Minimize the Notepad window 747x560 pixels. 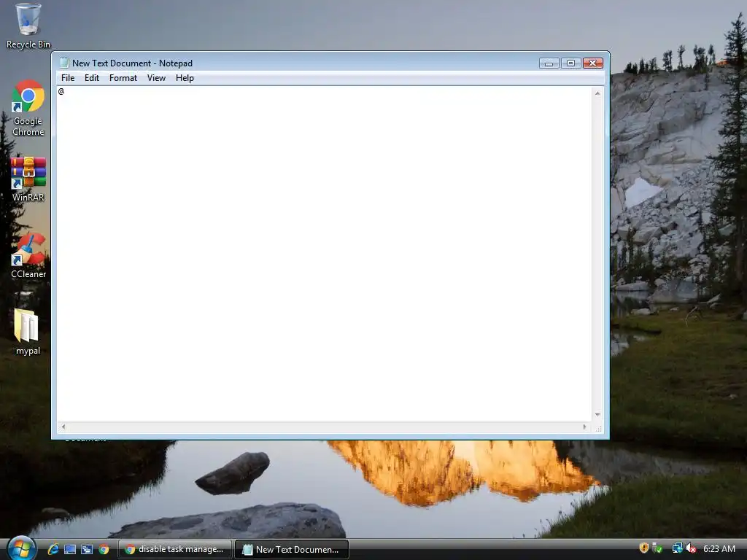549,63
